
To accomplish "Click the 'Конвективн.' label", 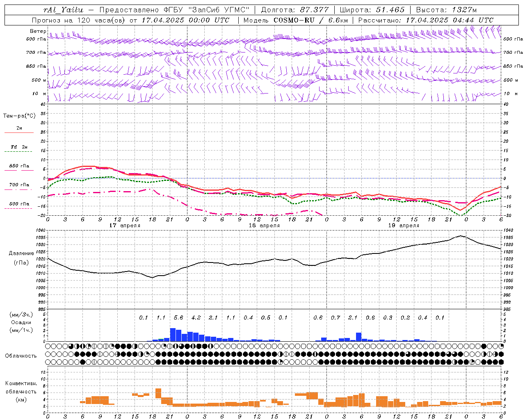I will coord(21,383).
